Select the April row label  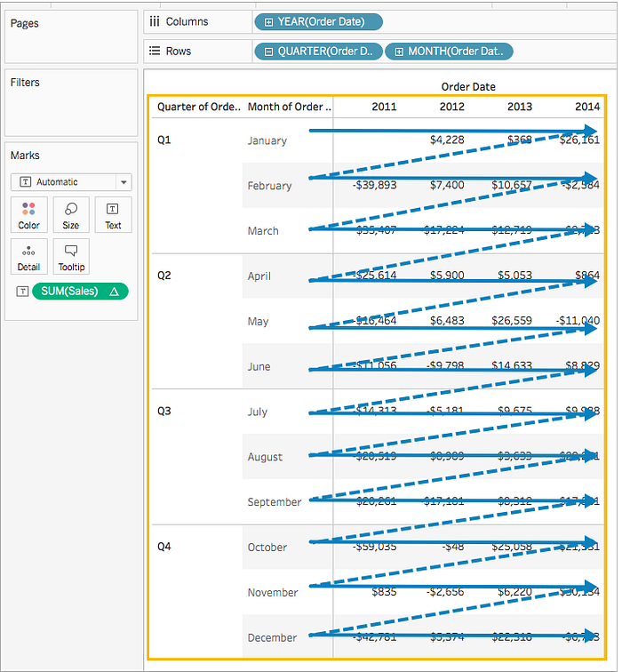259,276
